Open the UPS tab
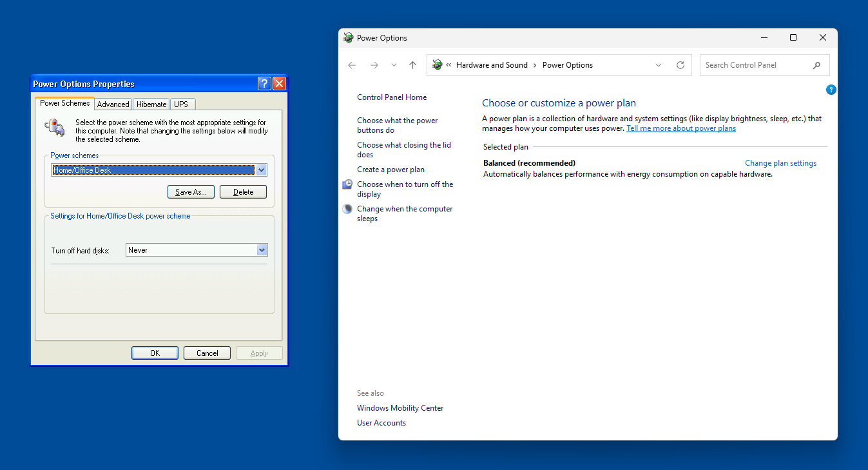The image size is (868, 470). pyautogui.click(x=181, y=104)
